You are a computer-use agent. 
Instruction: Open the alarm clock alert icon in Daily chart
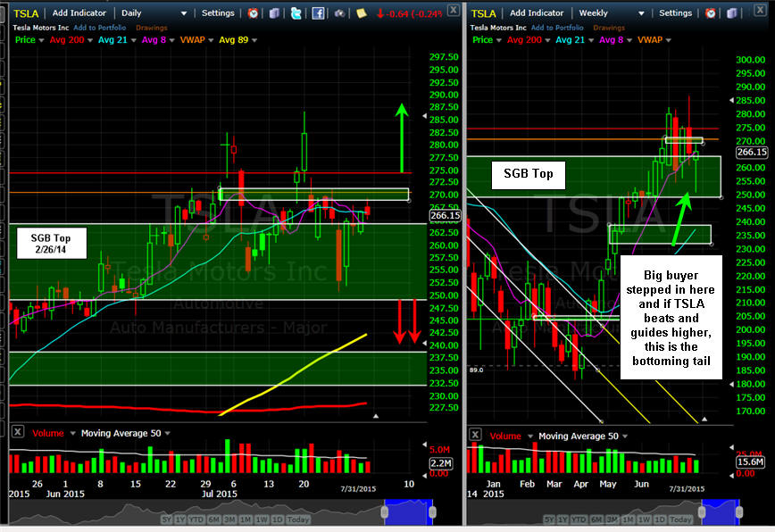pyautogui.click(x=253, y=13)
